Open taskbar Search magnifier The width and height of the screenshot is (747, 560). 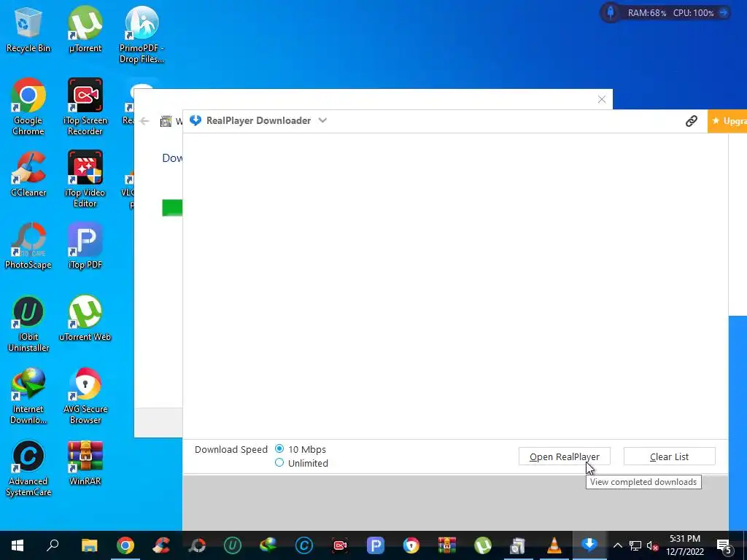53,545
